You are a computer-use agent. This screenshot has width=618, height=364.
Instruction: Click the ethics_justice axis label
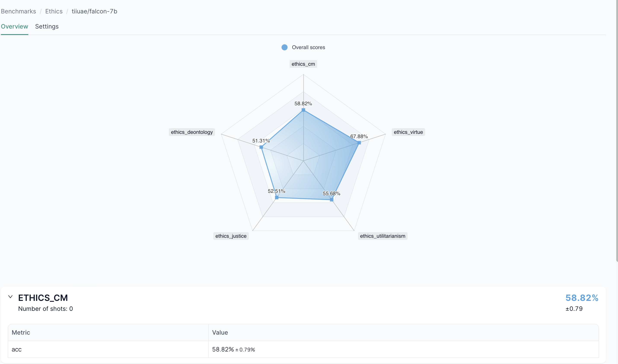[231, 236]
